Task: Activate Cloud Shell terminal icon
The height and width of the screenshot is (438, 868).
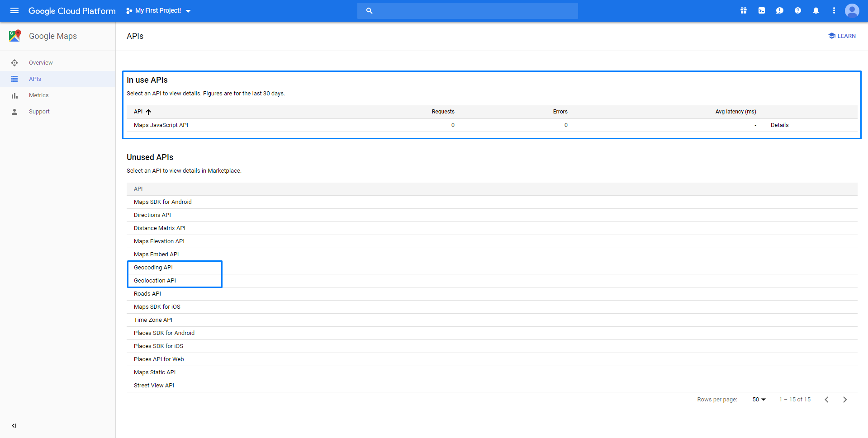Action: click(762, 10)
